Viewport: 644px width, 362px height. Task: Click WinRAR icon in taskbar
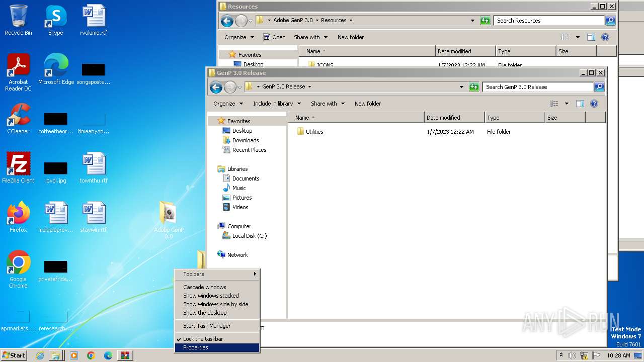[x=125, y=355]
